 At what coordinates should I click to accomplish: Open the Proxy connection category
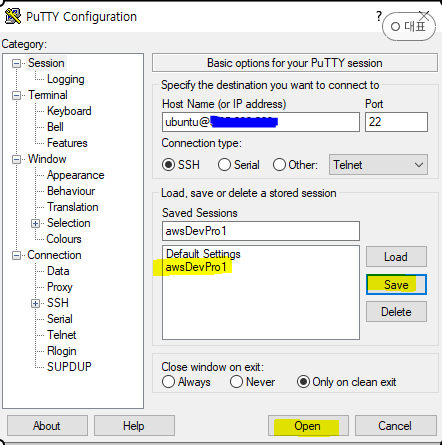pyautogui.click(x=60, y=287)
